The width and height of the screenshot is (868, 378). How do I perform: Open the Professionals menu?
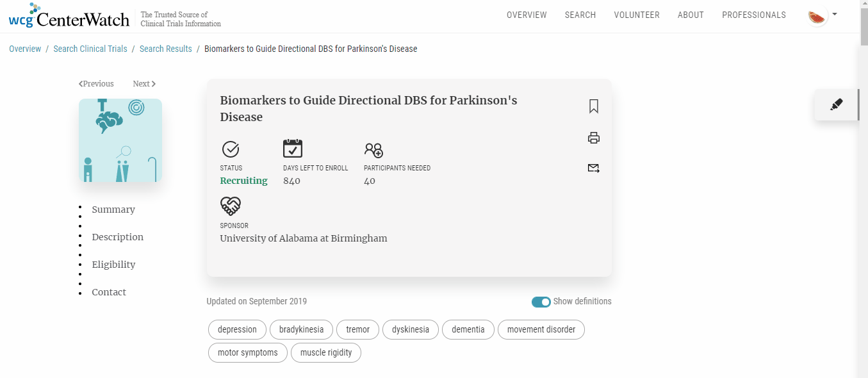753,15
